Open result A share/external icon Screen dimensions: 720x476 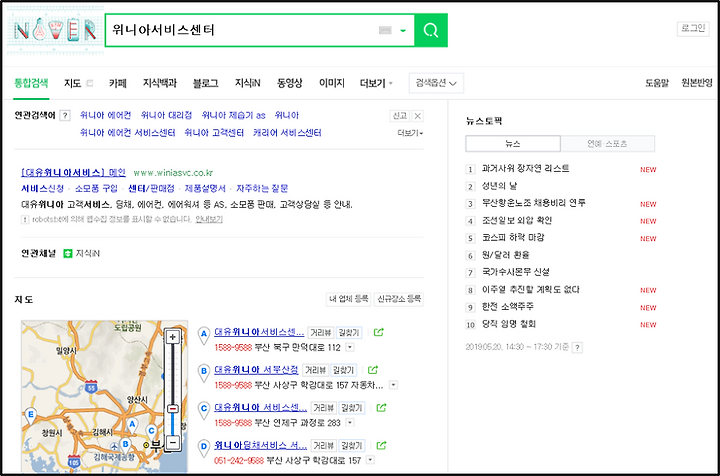[378, 332]
